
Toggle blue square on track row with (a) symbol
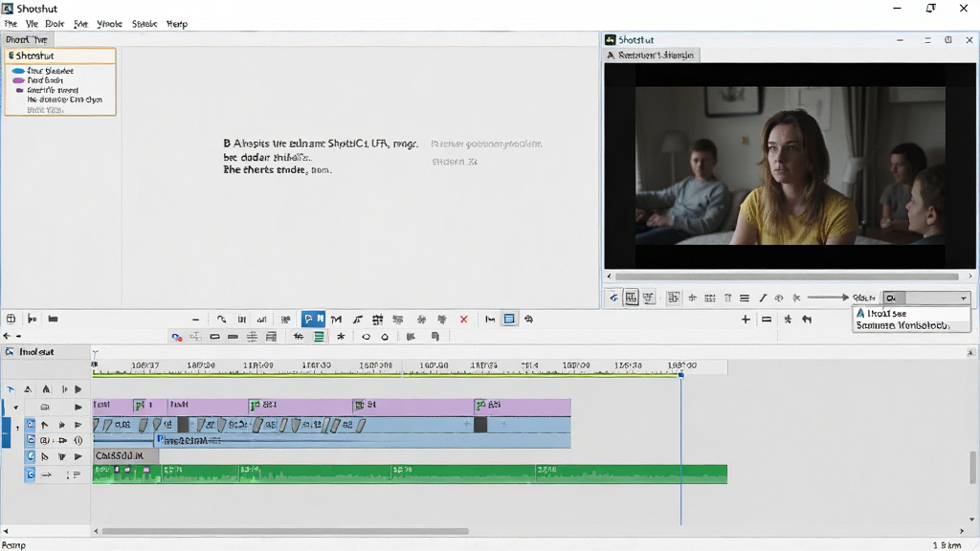click(30, 440)
